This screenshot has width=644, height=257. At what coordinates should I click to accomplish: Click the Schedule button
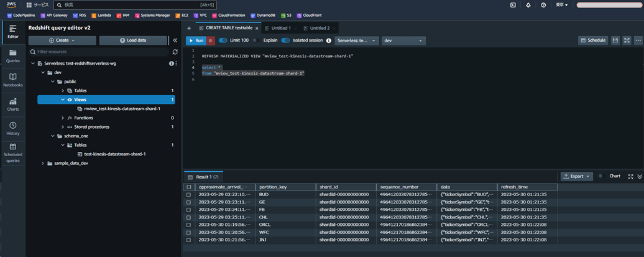click(x=593, y=40)
